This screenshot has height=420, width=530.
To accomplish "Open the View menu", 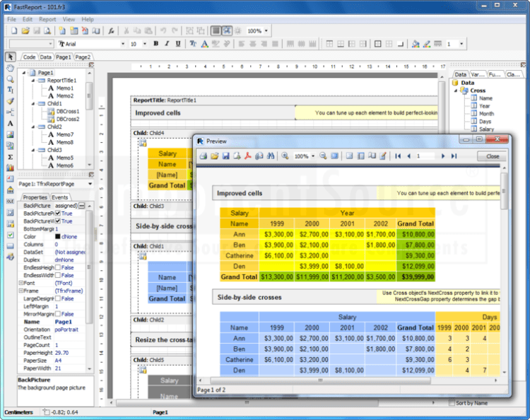I will [69, 19].
